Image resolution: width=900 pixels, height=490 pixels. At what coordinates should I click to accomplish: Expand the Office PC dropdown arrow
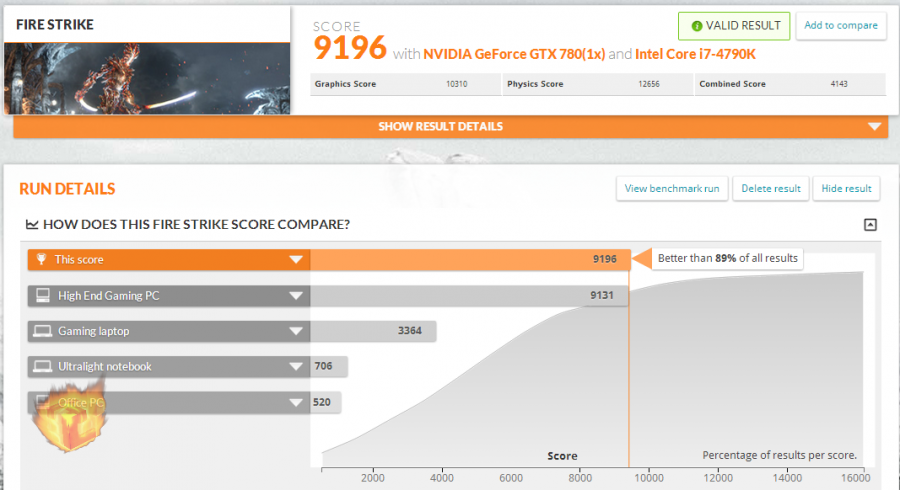296,402
